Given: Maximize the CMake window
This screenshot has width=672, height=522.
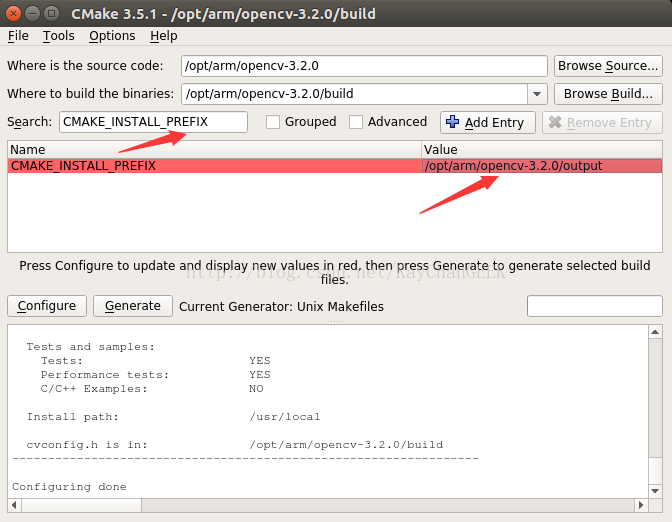Looking at the screenshot, I should click(x=51, y=14).
